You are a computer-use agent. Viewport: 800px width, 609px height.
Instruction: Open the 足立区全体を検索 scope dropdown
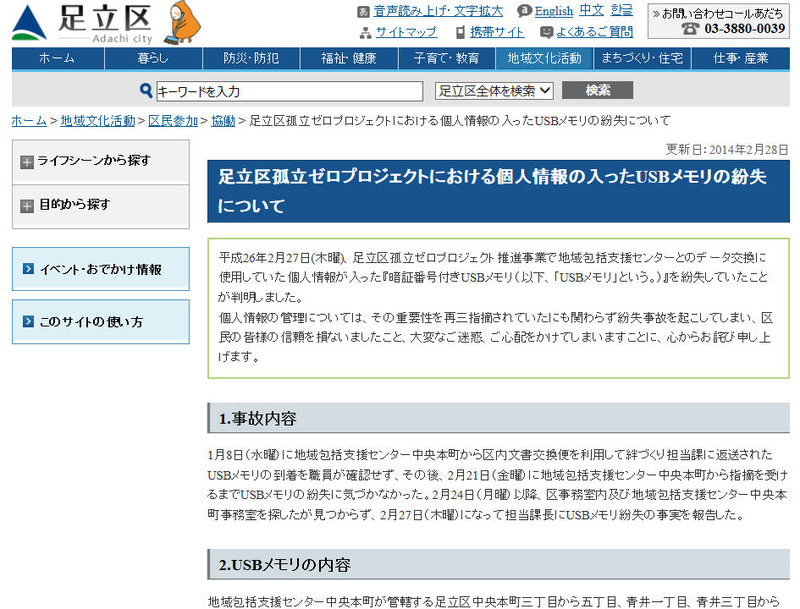pyautogui.click(x=495, y=91)
